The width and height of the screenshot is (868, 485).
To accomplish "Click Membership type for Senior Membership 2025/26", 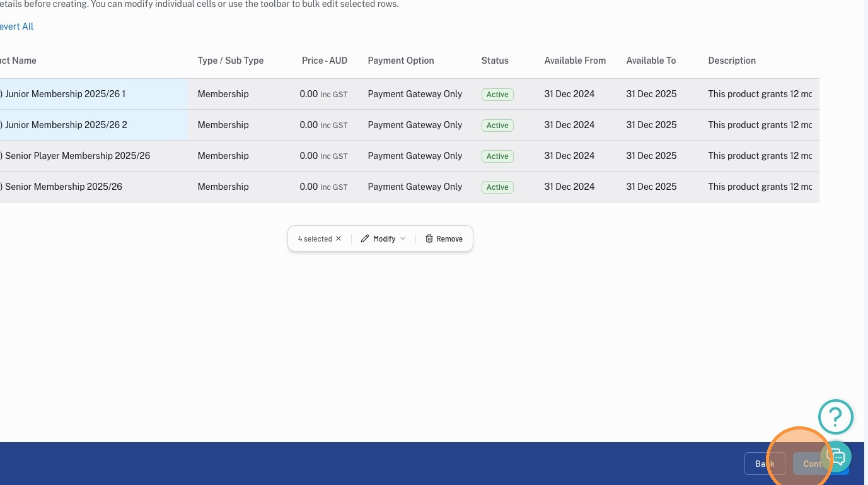I will pyautogui.click(x=223, y=187).
